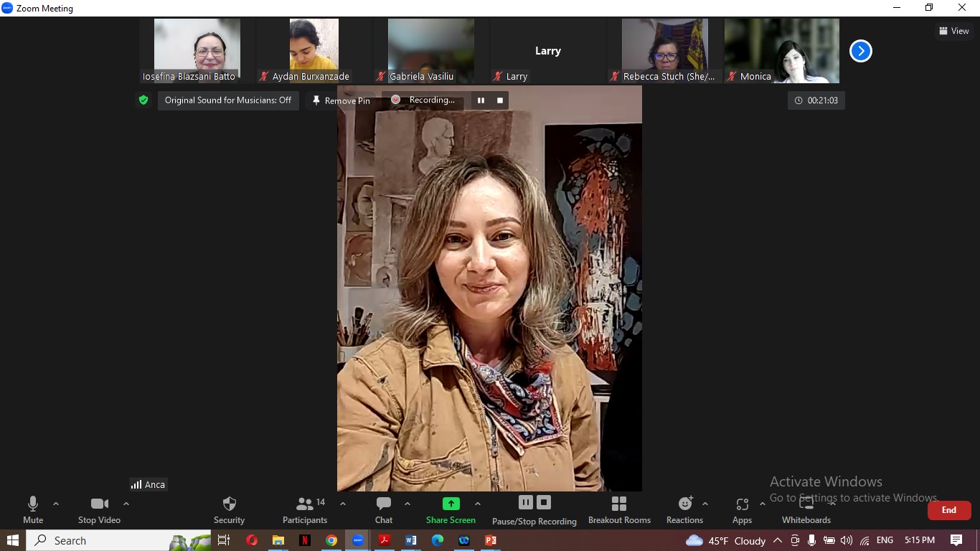Click Remove Pin button

[x=341, y=100]
